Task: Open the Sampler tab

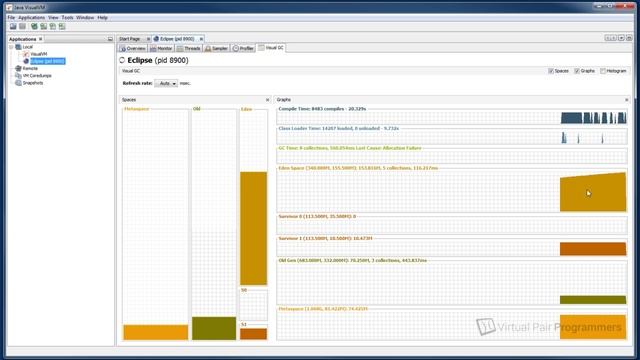Action: point(216,48)
